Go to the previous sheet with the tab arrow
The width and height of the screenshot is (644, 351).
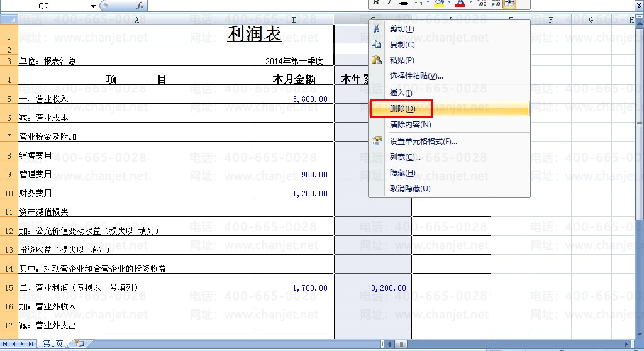click(14, 343)
